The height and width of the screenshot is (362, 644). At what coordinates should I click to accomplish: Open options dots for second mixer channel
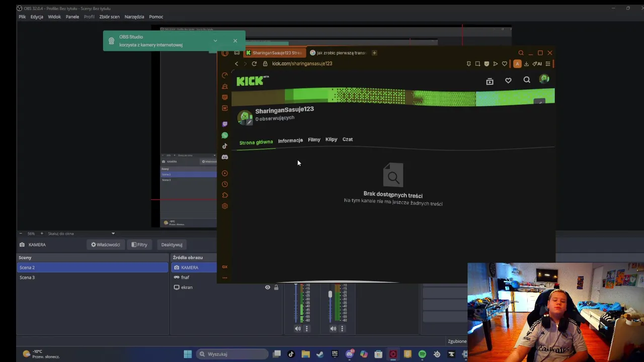(x=342, y=328)
